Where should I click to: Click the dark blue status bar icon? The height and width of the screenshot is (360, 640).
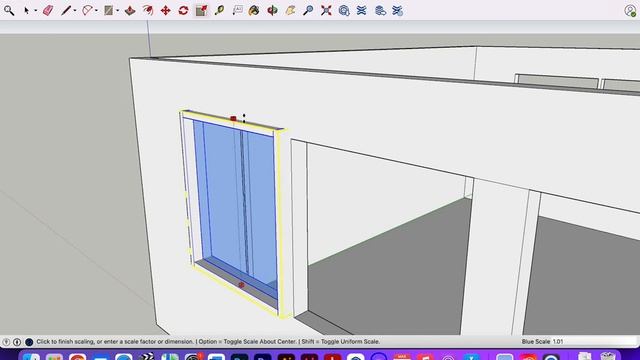click(29, 342)
